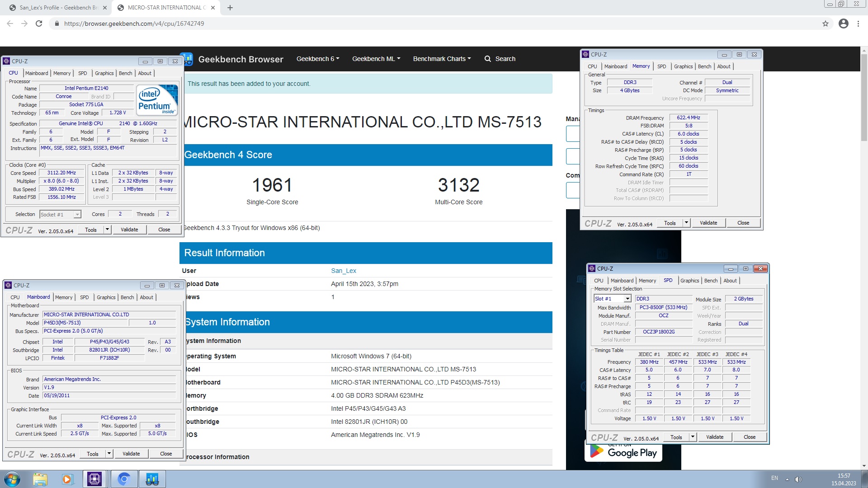Click Validate in CPU-Z SPD window
Screen dimensions: 868x488
click(715, 437)
